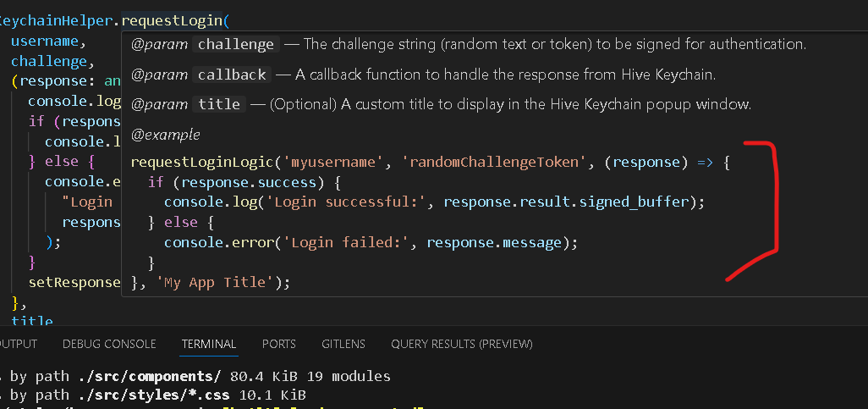Click the @example label in the tooltip
Viewport: 868px width, 409px height.
pos(166,135)
